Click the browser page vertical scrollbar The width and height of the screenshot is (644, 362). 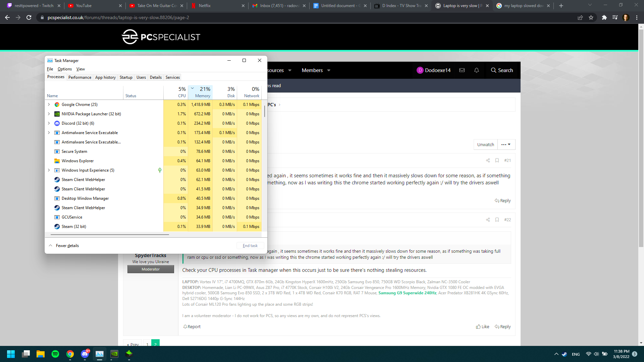(x=641, y=137)
